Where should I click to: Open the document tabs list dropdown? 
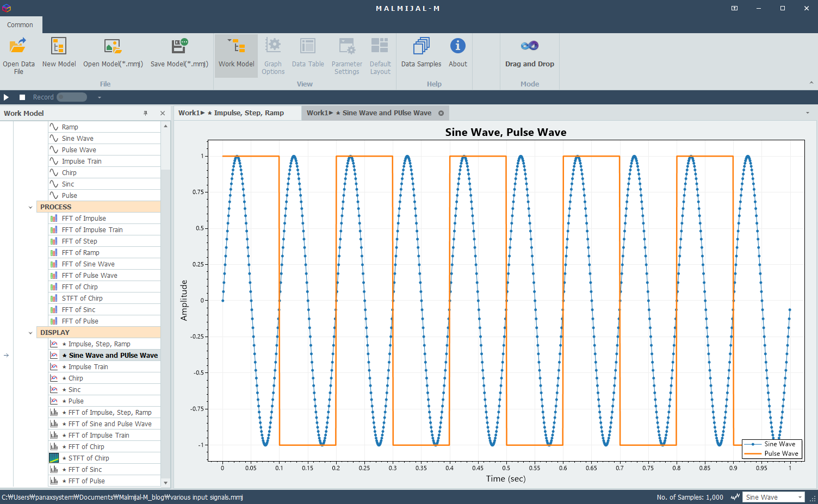(x=808, y=113)
